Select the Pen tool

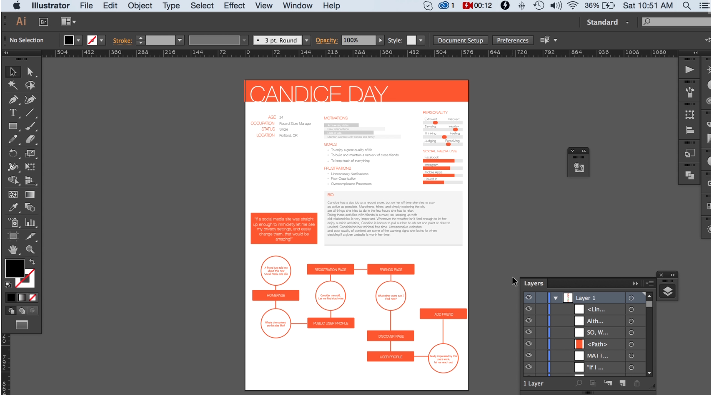click(x=13, y=99)
